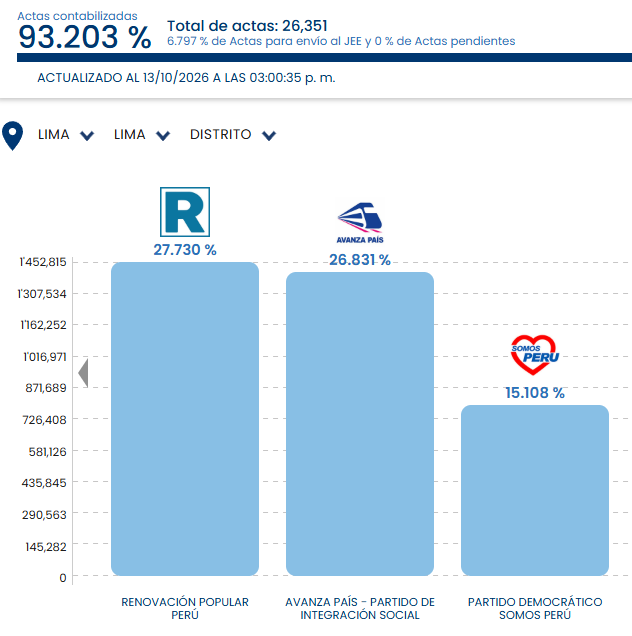Screen dimensions: 632x636
Task: Open the second LIMA province dropdown
Action: coord(142,135)
